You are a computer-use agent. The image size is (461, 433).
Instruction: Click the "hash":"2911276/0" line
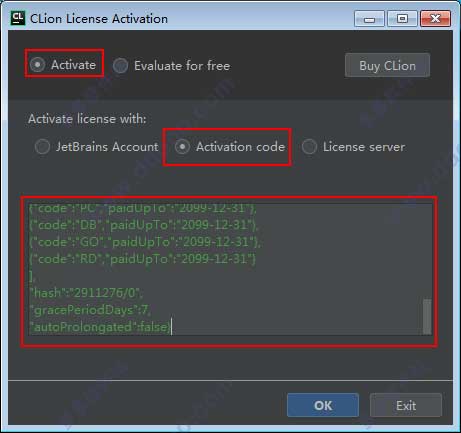pyautogui.click(x=86, y=293)
